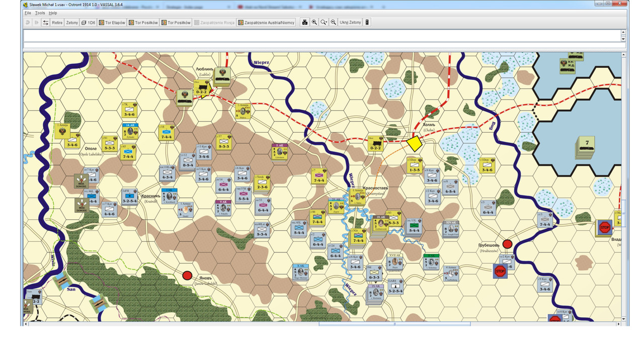Open the Tools menu
Screen dimensions: 644x364
(40, 13)
